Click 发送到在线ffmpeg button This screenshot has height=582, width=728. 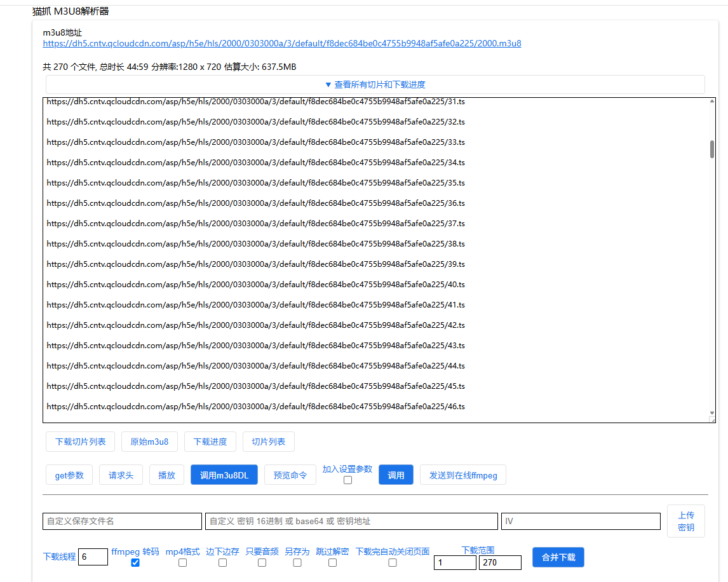point(462,475)
